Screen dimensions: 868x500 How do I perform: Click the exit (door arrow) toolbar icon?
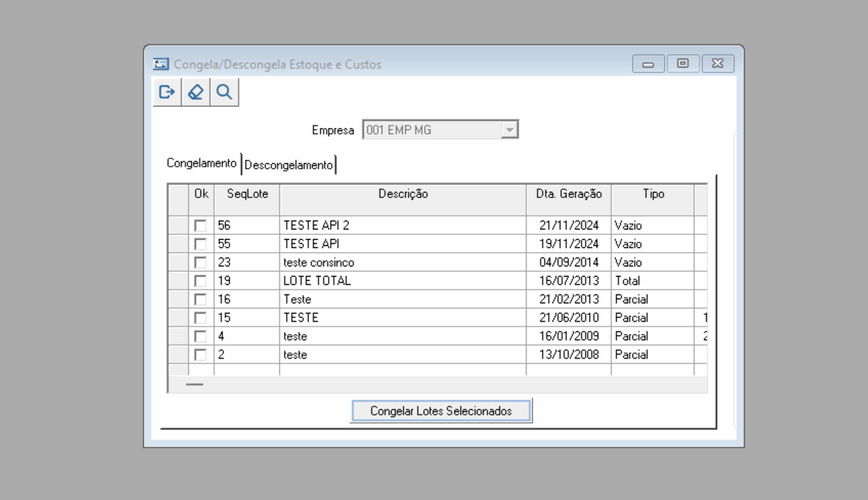(x=167, y=92)
